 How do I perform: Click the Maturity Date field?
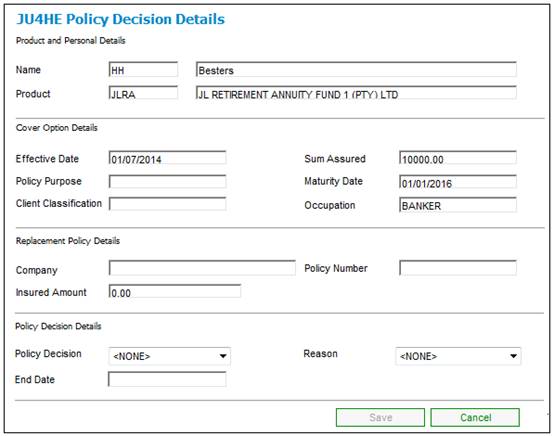pyautogui.click(x=458, y=182)
